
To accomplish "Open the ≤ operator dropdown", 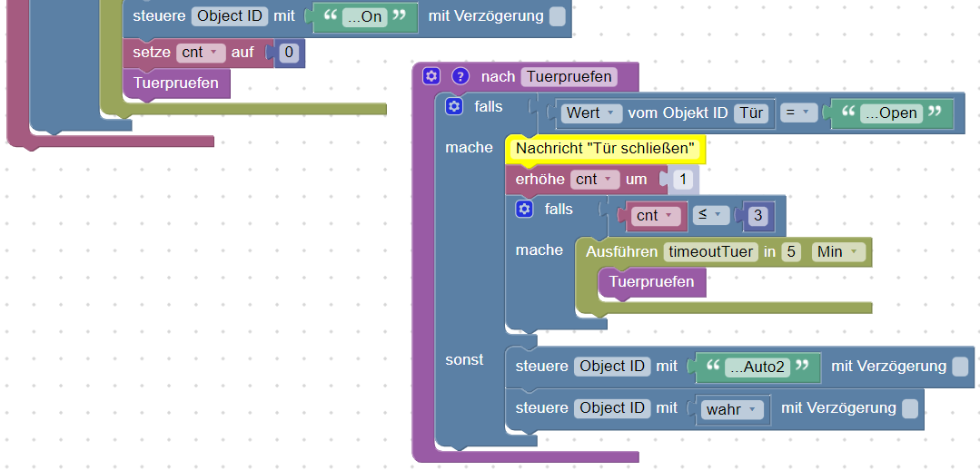I will coord(710,215).
